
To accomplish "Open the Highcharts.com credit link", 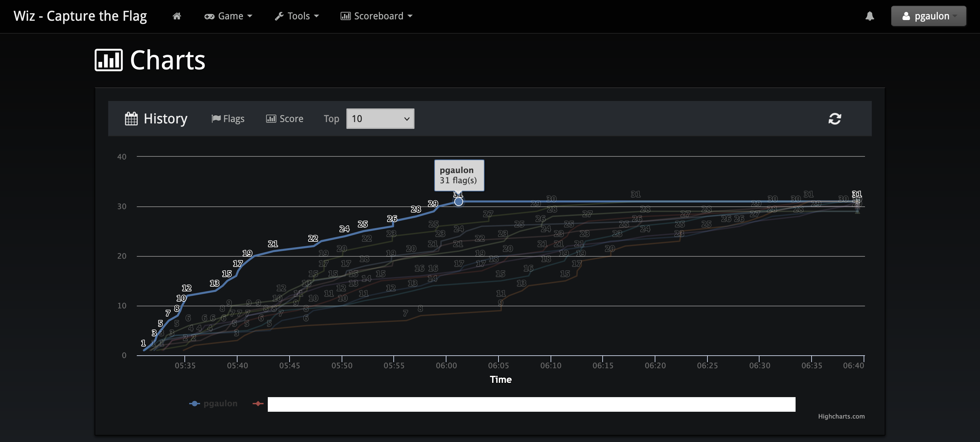I will [x=841, y=416].
